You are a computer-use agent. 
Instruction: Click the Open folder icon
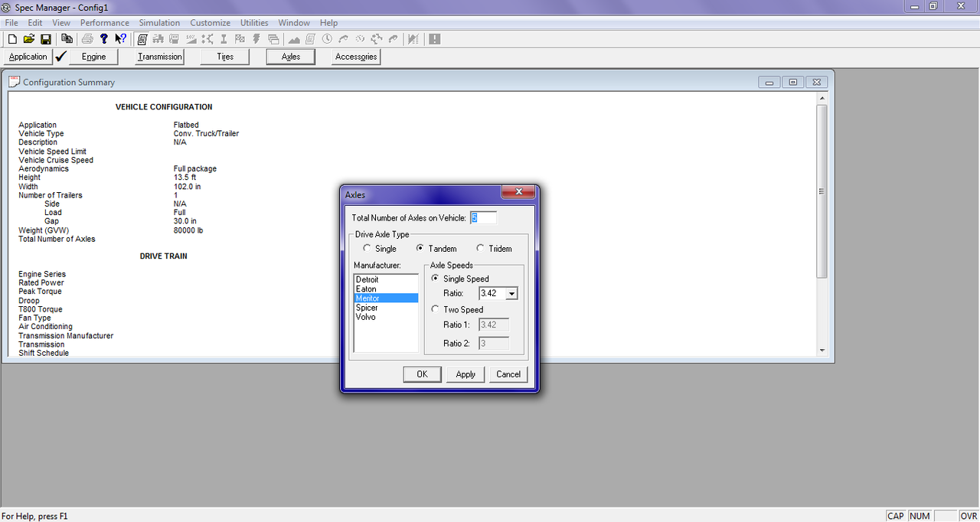coord(29,39)
